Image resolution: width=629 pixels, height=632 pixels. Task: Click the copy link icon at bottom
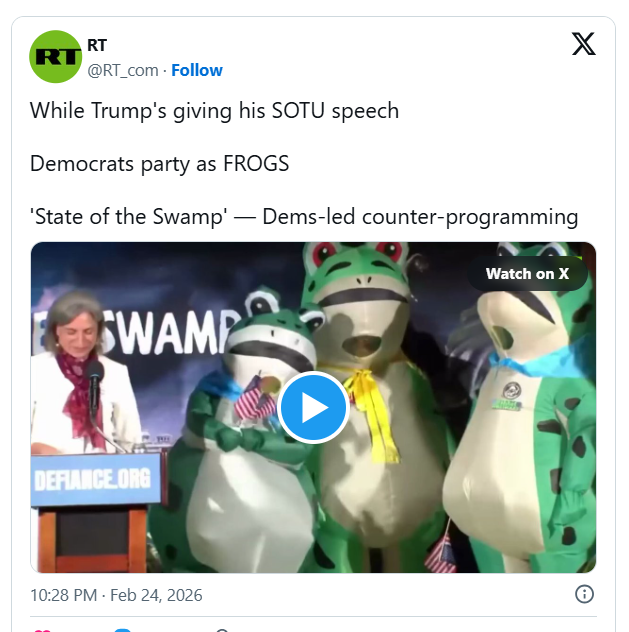(222, 630)
